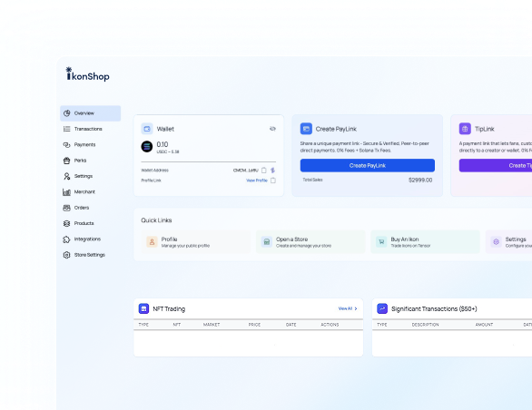
Task: Click the ikonShop logo
Action: click(x=87, y=74)
